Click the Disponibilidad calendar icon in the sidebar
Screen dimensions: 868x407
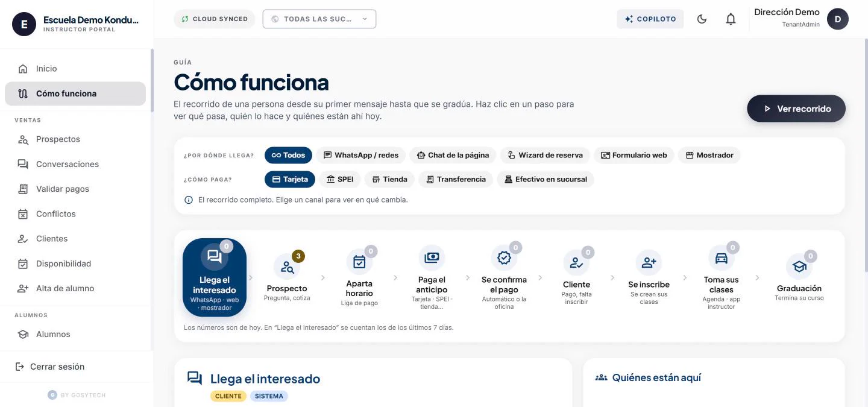click(23, 263)
